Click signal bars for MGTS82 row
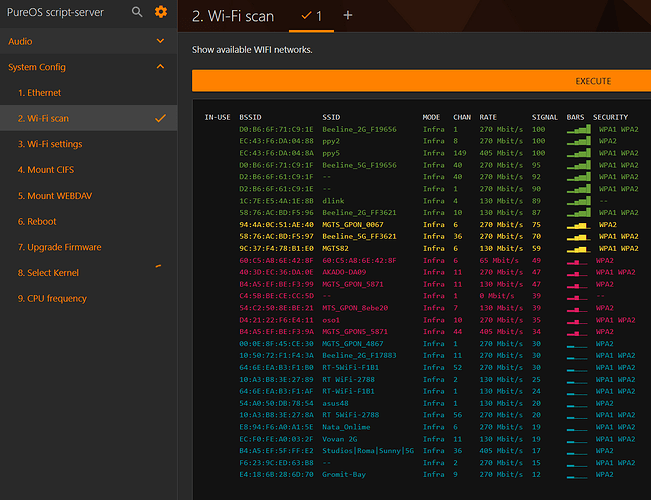Viewport: 651px width, 500px height. point(579,249)
